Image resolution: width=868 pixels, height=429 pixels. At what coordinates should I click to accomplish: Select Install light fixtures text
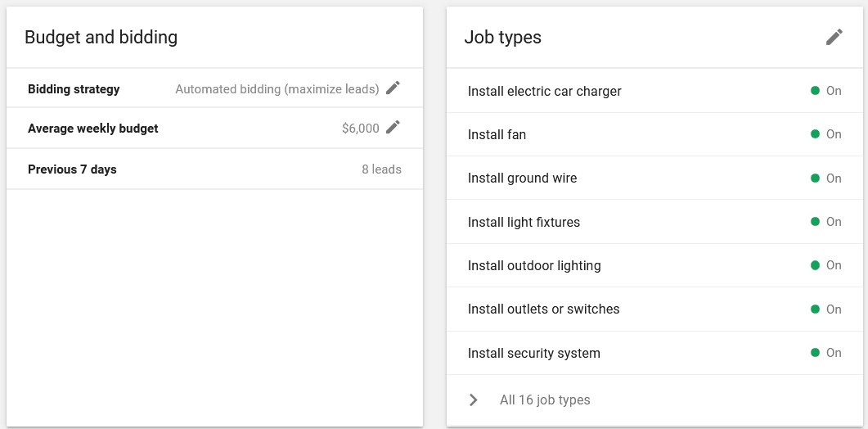tap(524, 222)
